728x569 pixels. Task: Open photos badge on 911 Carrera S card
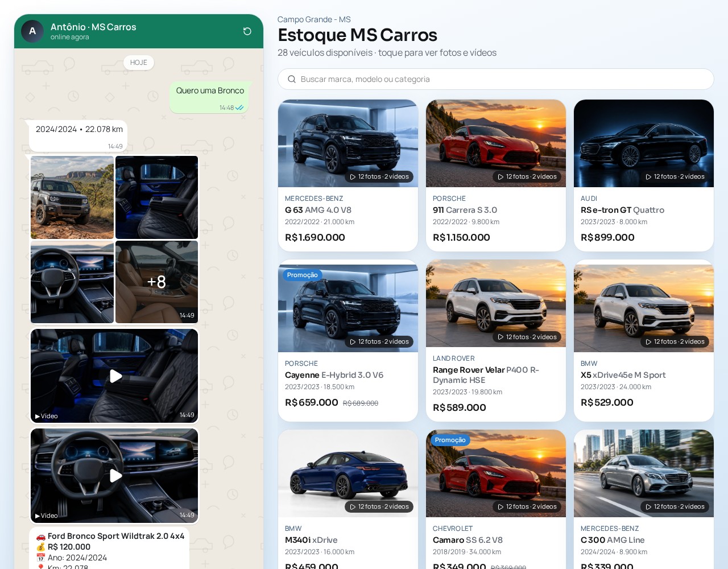pos(527,176)
